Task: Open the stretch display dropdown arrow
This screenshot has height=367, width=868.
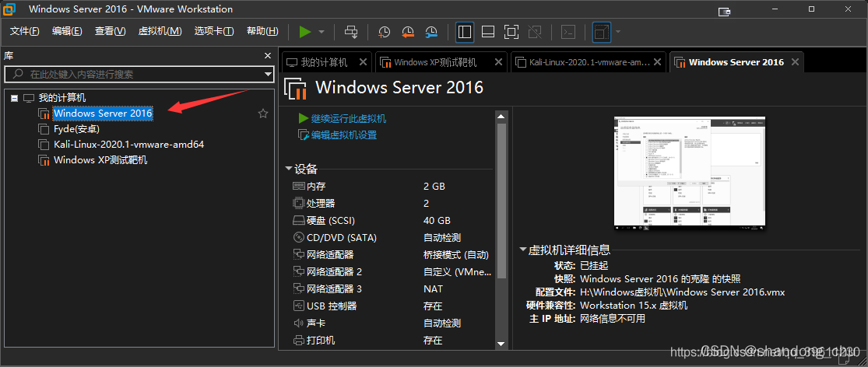Action: click(x=618, y=32)
